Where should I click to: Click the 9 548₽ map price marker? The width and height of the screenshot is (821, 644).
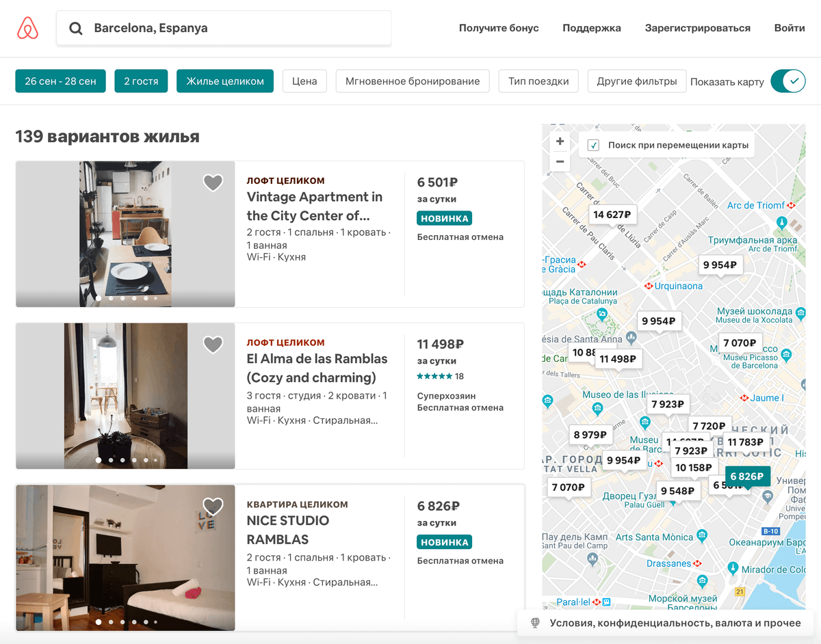pos(677,491)
